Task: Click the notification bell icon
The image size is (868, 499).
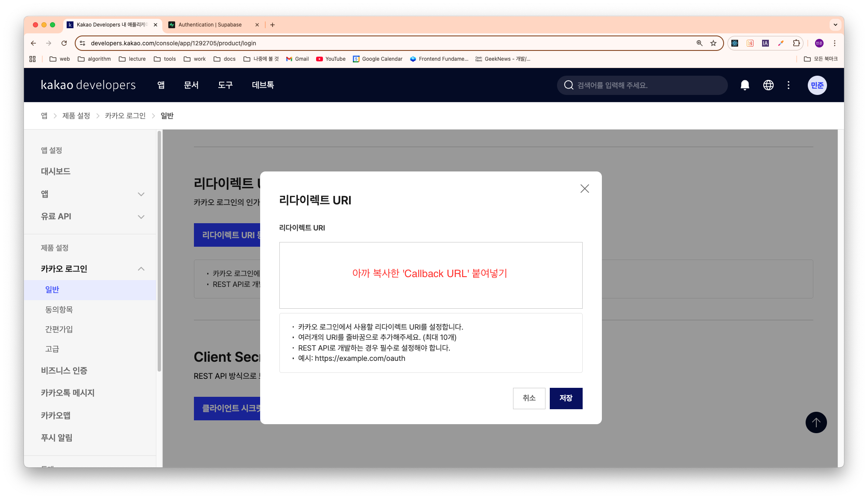Action: [745, 85]
